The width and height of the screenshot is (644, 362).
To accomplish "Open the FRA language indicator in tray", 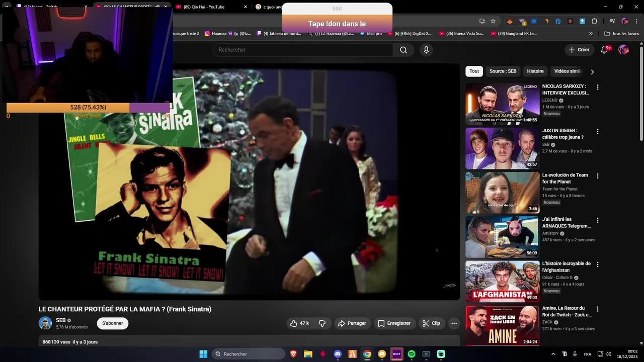I will click(588, 354).
